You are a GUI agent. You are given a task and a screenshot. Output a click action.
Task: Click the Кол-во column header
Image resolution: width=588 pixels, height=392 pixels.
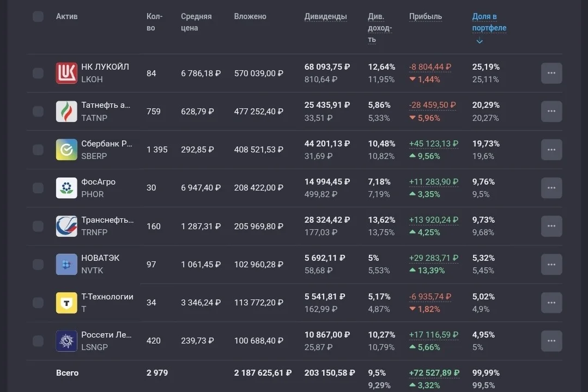pos(154,22)
